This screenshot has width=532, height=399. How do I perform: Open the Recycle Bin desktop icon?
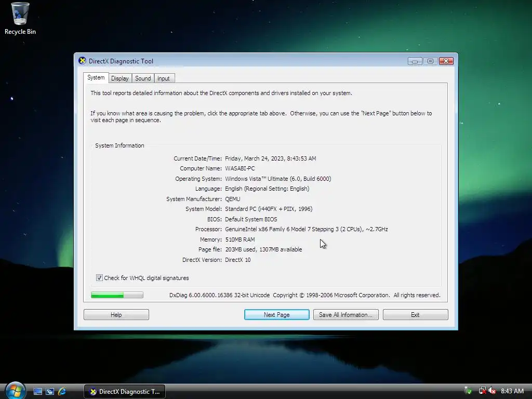point(20,19)
